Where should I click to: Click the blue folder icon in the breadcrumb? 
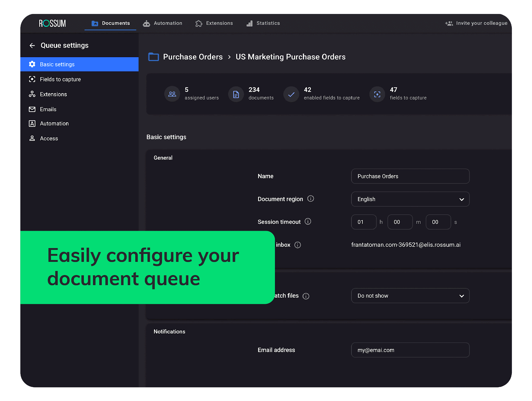153,57
